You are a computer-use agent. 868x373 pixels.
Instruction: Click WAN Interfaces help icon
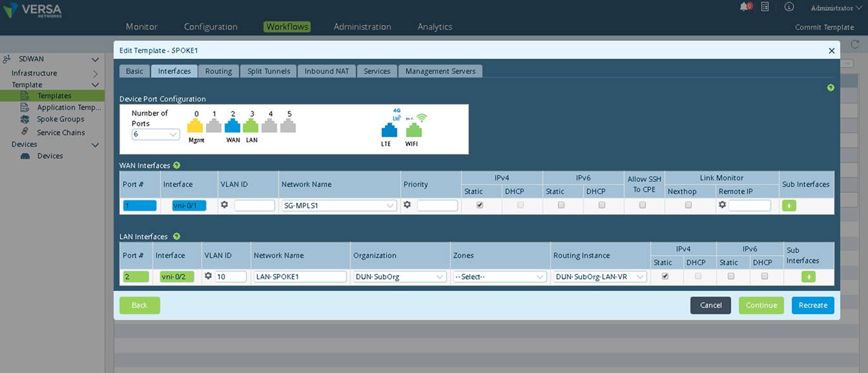point(176,165)
